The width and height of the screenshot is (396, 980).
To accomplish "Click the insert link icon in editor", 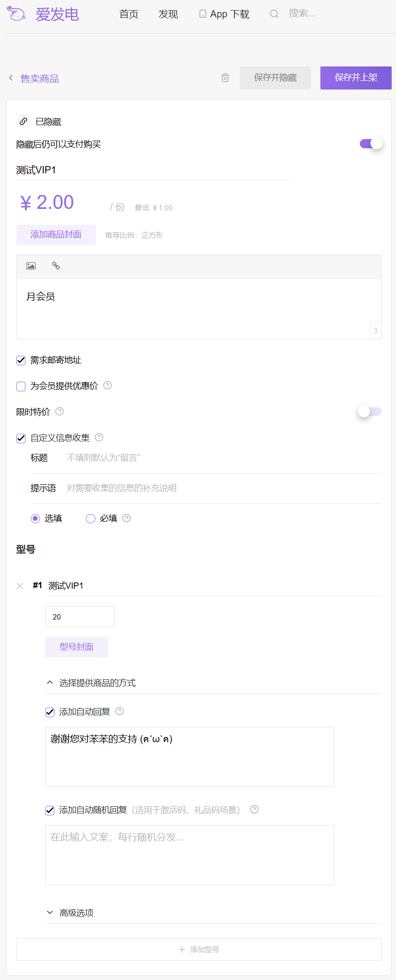I will [x=56, y=266].
